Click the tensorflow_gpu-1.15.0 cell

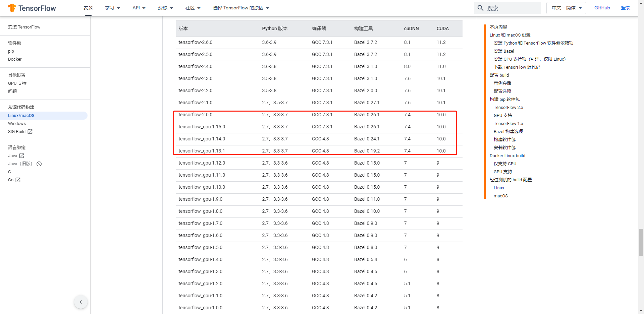pyautogui.click(x=202, y=127)
